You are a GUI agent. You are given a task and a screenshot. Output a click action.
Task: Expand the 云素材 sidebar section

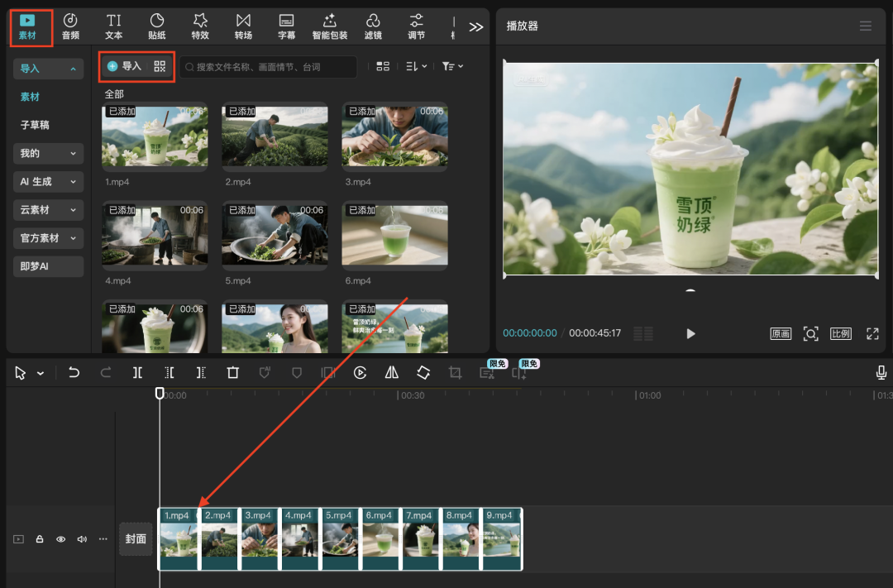tap(48, 210)
